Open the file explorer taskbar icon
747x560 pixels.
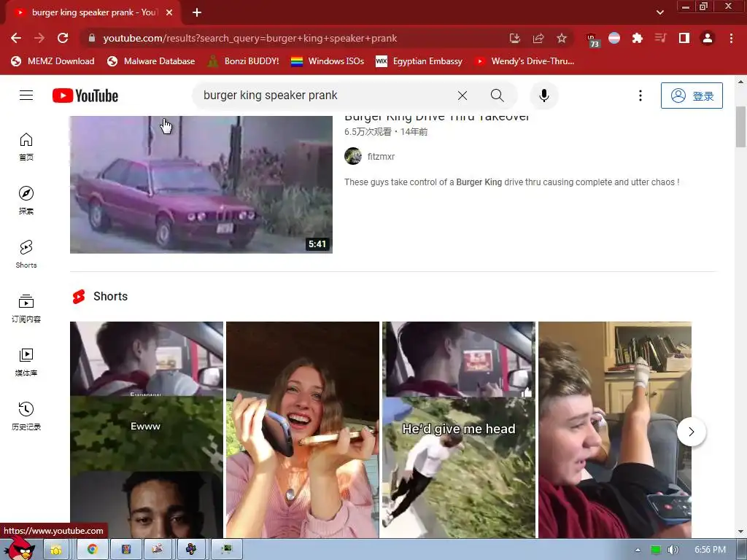(56, 549)
